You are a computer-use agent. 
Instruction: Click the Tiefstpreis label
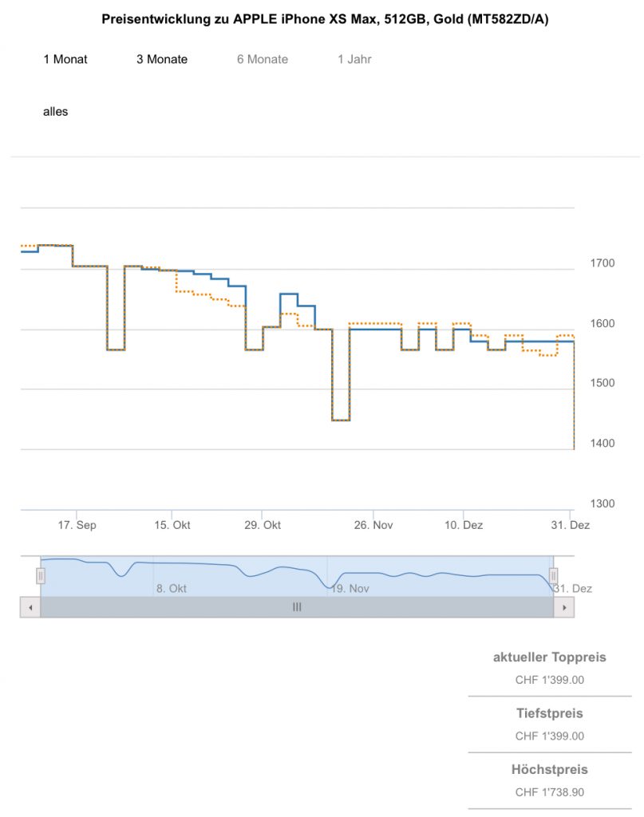[x=550, y=713]
